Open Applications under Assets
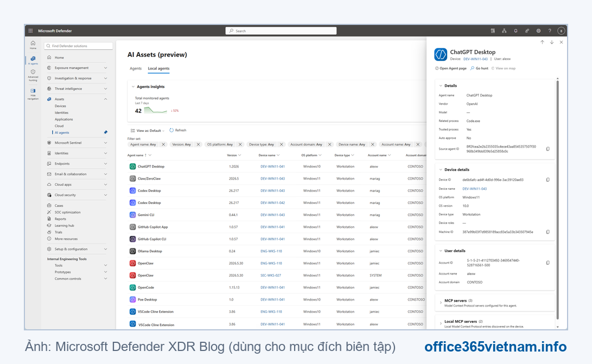Screen dimensions: 592x364 (64, 119)
